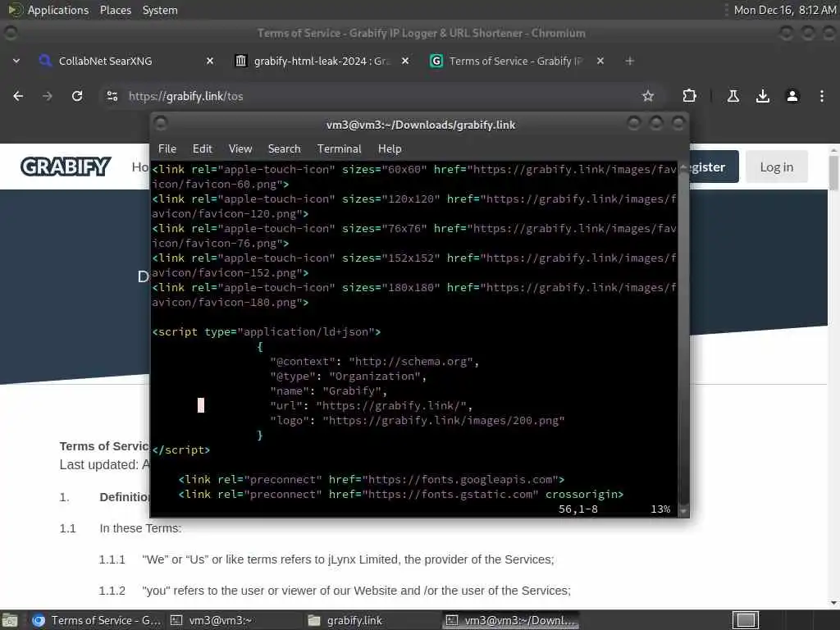Select vm3@vm3:~/Downl... taskbar item
840x630 pixels.
pos(512,620)
